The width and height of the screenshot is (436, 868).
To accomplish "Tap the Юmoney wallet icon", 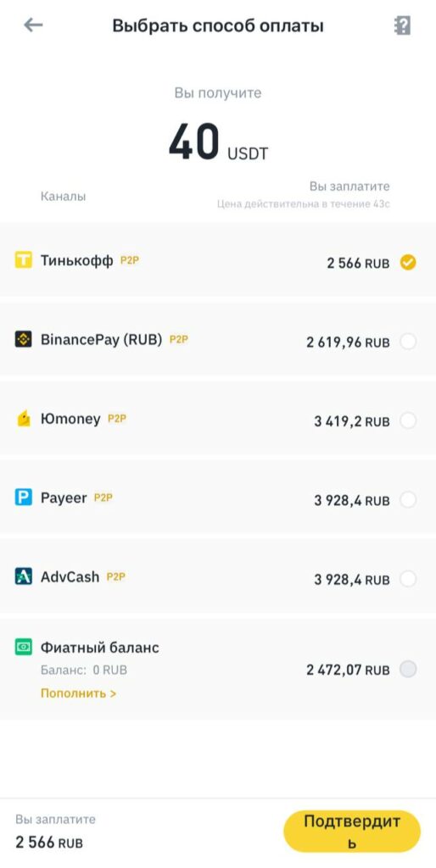I will (x=23, y=419).
